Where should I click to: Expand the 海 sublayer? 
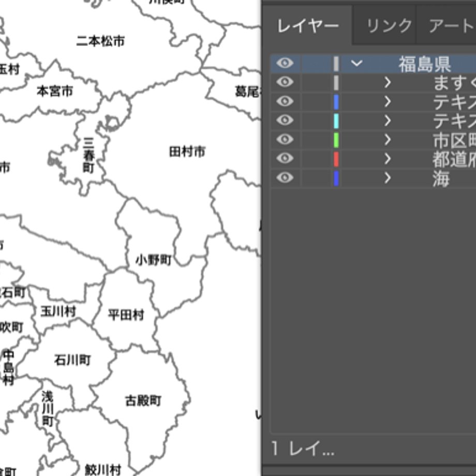pos(388,178)
